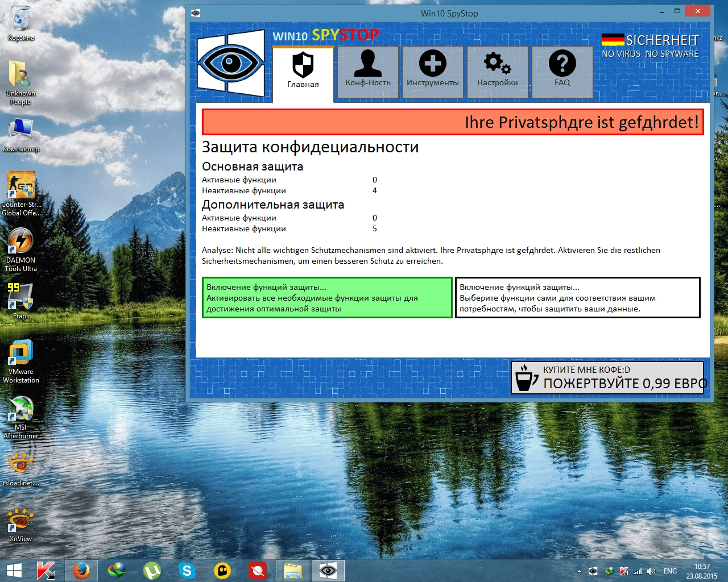
Task: Click the coffee cup icon
Action: pyautogui.click(x=526, y=378)
